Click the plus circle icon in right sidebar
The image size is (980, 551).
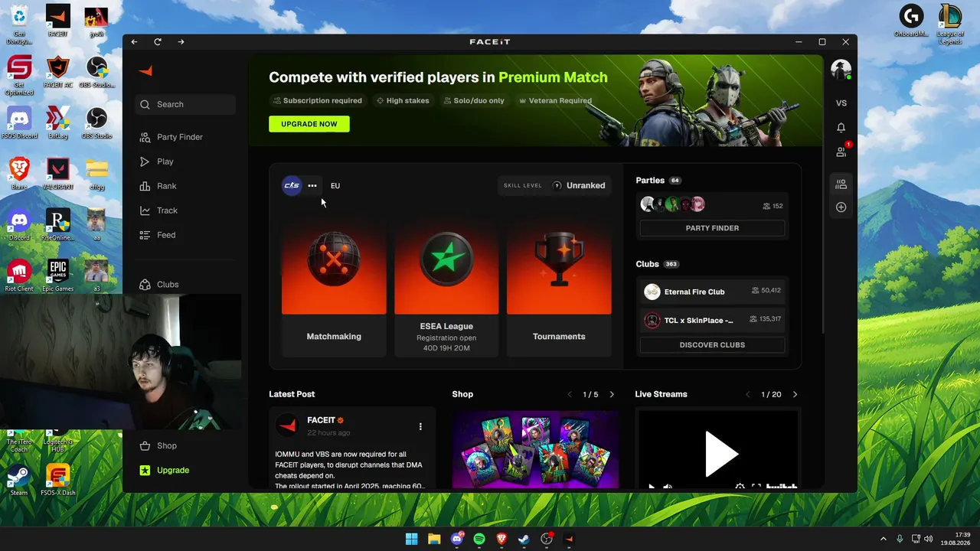(x=841, y=207)
